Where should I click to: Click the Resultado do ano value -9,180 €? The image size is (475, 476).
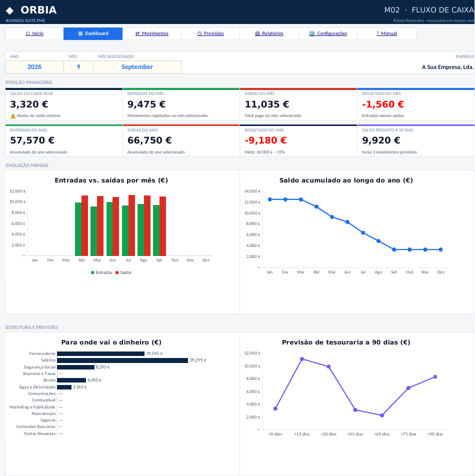coord(265,140)
